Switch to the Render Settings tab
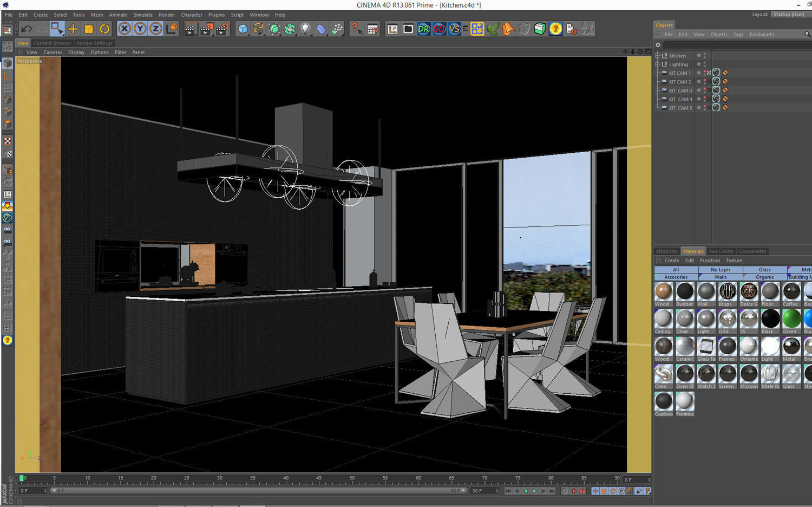 click(x=94, y=43)
